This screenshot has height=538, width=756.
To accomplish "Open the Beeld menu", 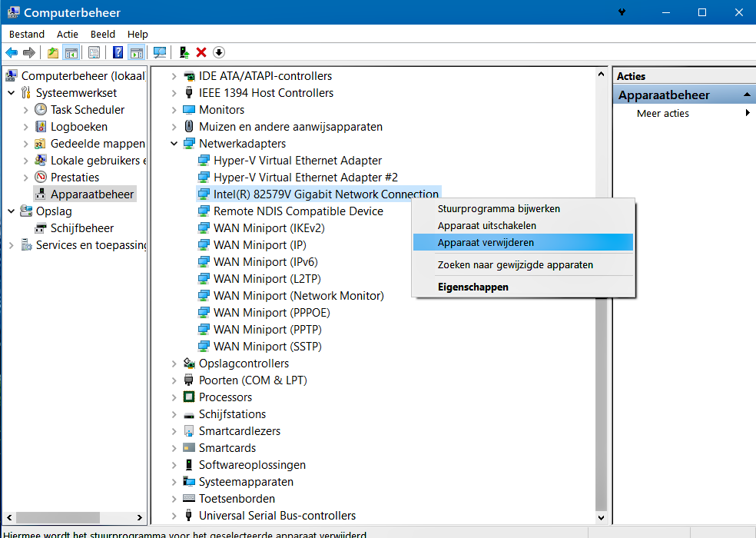I will click(x=103, y=35).
